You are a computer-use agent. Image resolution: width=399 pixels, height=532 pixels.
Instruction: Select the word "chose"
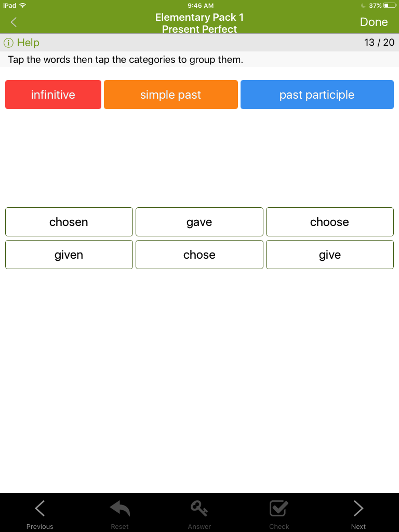[199, 255]
